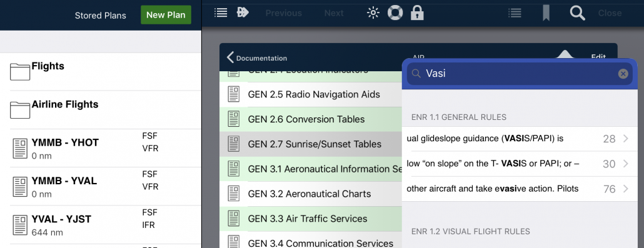This screenshot has width=644, height=248.
Task: Clear the Vasi search text
Action: tap(623, 74)
